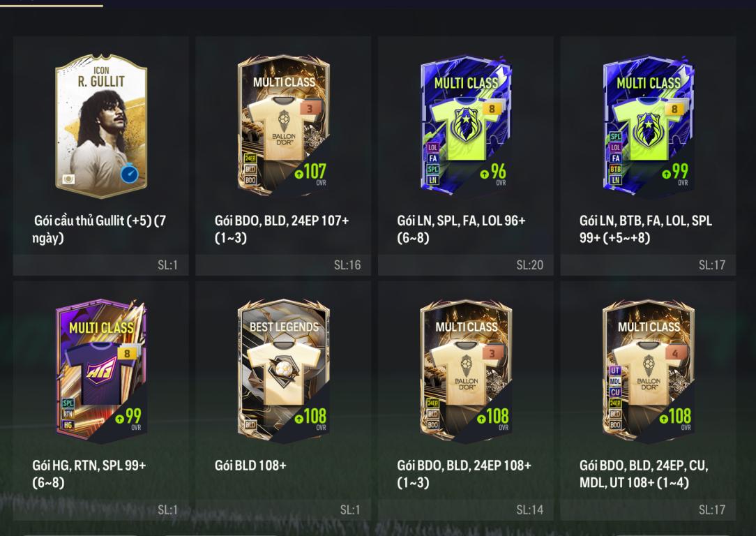Click the 24EP badge on the 107 pack
756x536 pixels.
coord(250,158)
